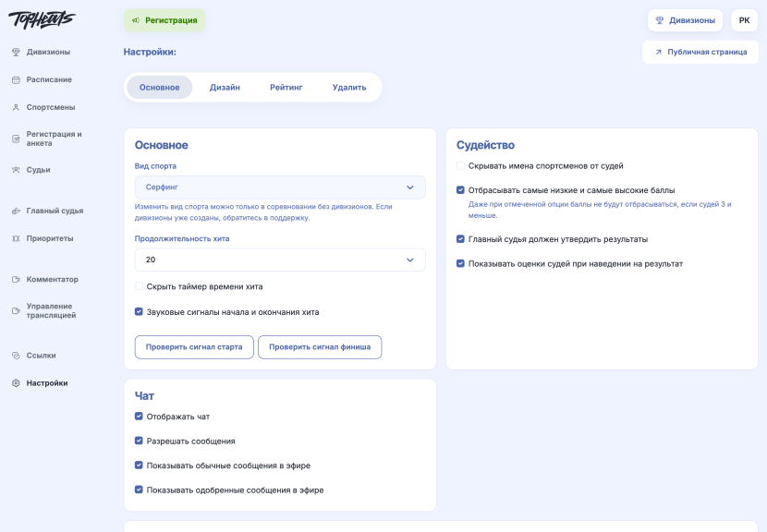Switch to the Дизайн tab
Viewport: 767px width, 532px height.
pos(225,88)
